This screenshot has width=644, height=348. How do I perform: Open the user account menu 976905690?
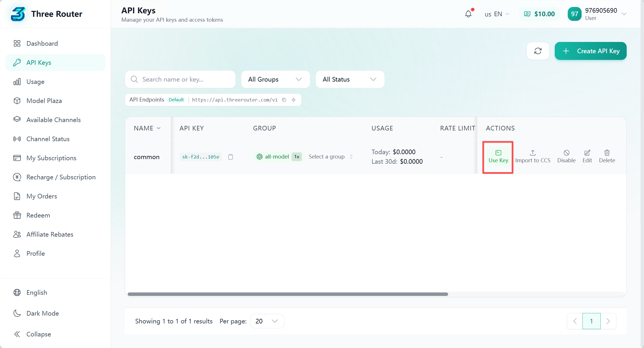click(x=597, y=14)
